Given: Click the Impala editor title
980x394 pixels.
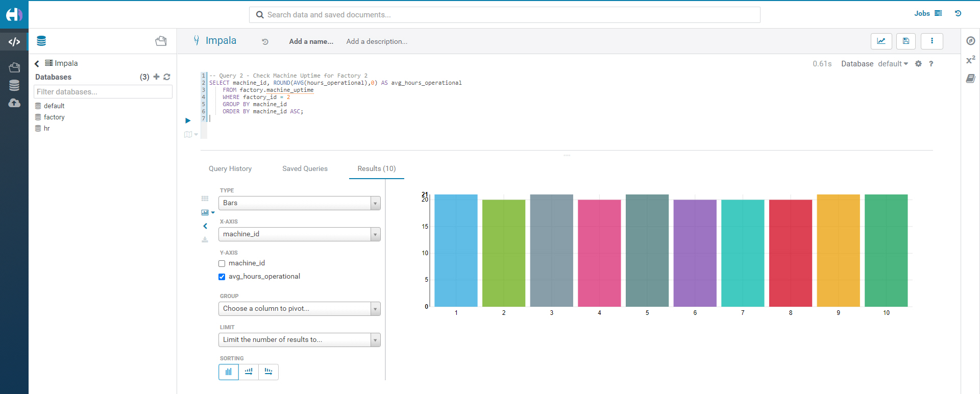Looking at the screenshot, I should (221, 41).
